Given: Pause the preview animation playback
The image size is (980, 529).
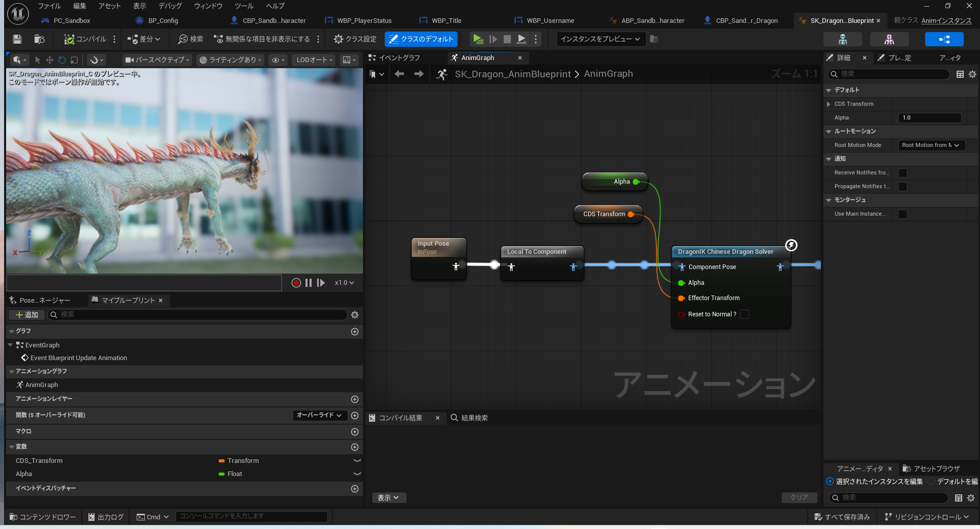Looking at the screenshot, I should pos(309,283).
